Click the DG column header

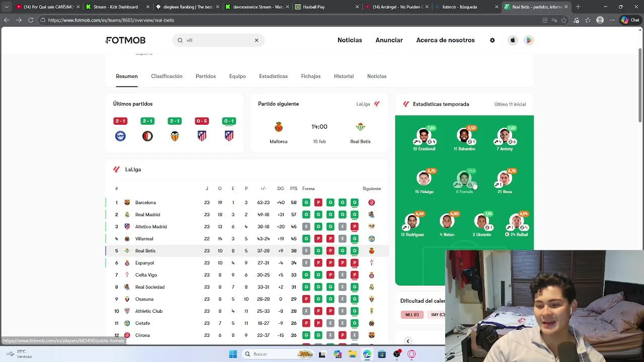pyautogui.click(x=280, y=189)
